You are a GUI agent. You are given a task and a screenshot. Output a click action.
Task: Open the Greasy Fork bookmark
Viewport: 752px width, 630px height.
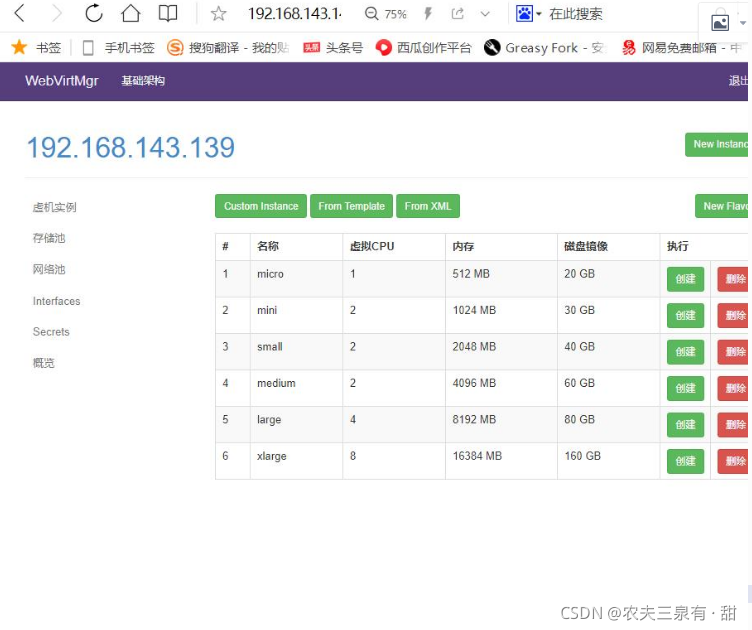click(543, 47)
